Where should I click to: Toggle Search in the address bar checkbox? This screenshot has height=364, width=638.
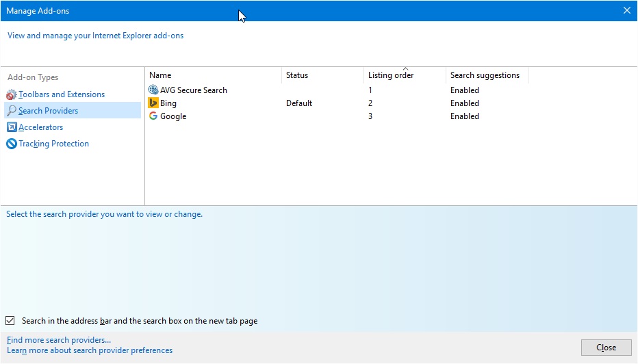tap(10, 321)
